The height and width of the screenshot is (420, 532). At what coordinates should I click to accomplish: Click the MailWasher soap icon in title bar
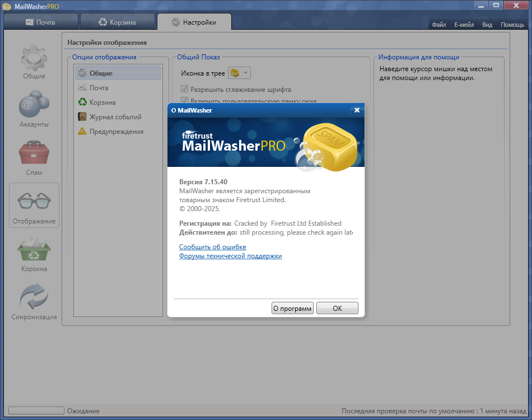coord(7,7)
